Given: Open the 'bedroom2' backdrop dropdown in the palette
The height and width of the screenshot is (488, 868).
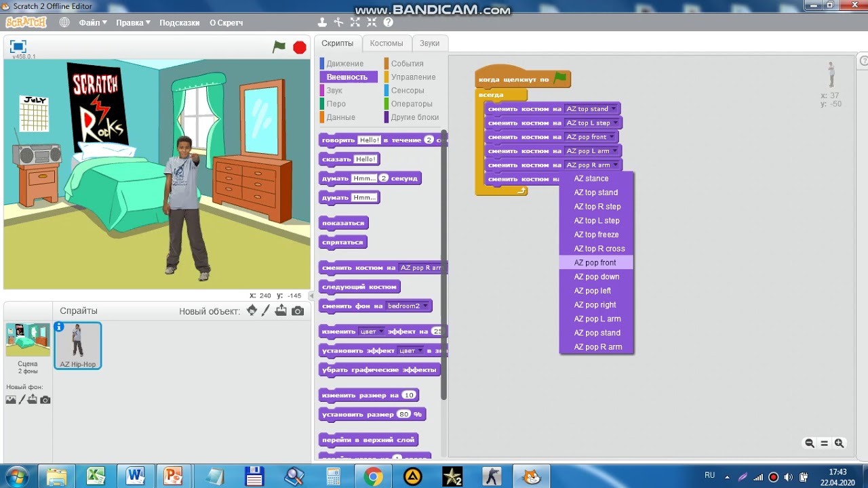Looking at the screenshot, I should coord(408,306).
